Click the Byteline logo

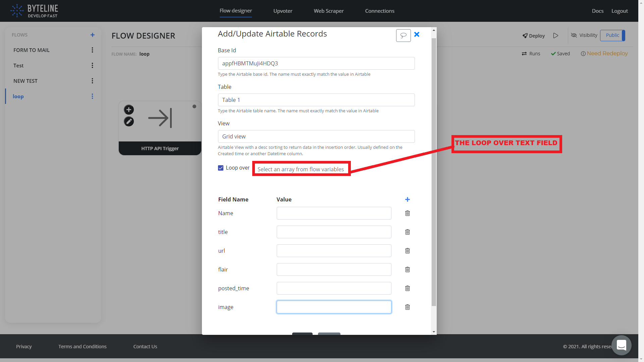pos(34,11)
